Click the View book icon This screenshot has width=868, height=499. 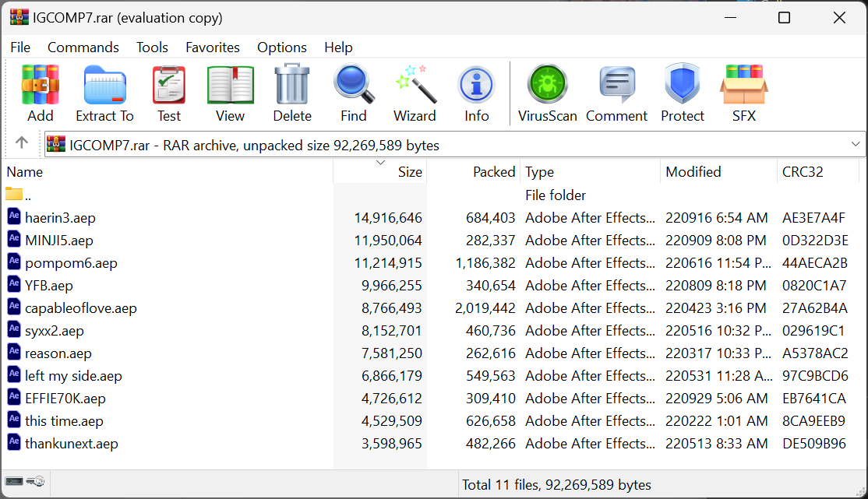(231, 85)
